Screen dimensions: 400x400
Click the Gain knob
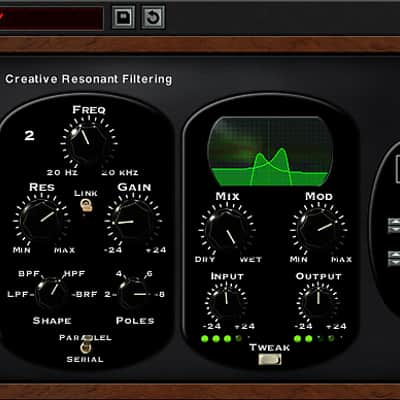tap(133, 220)
